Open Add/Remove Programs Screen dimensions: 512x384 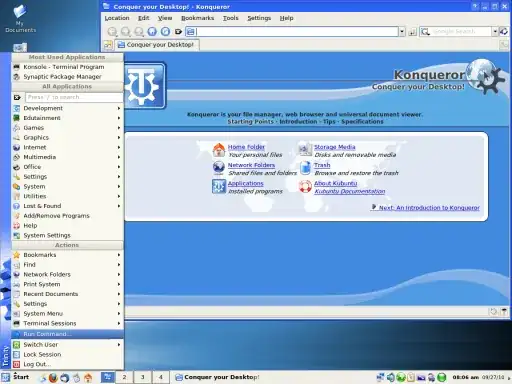click(x=67, y=216)
